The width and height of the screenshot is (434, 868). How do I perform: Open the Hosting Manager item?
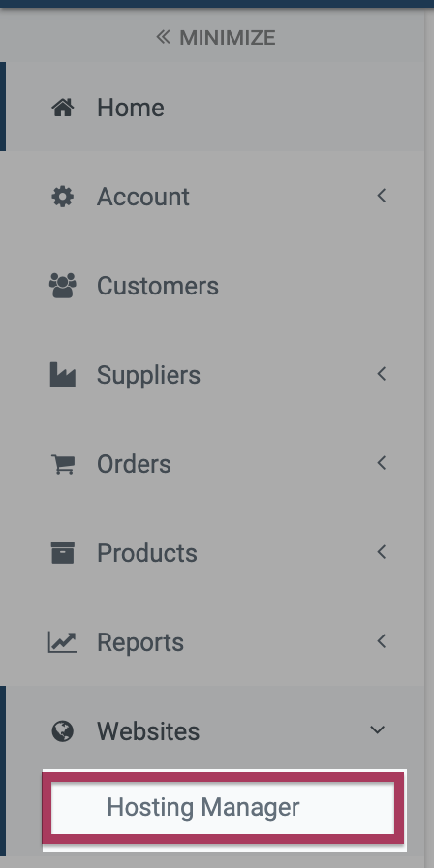click(x=223, y=807)
